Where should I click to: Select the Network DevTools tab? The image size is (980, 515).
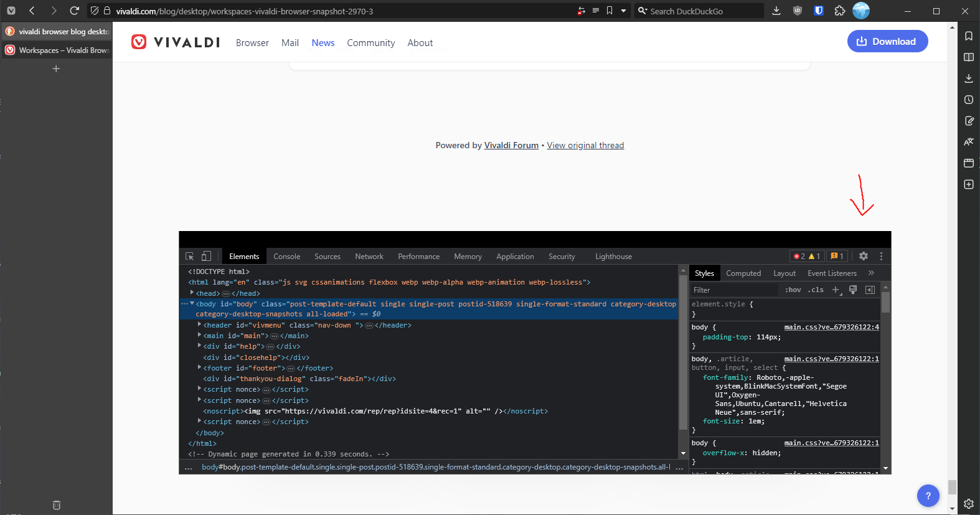pyautogui.click(x=369, y=256)
